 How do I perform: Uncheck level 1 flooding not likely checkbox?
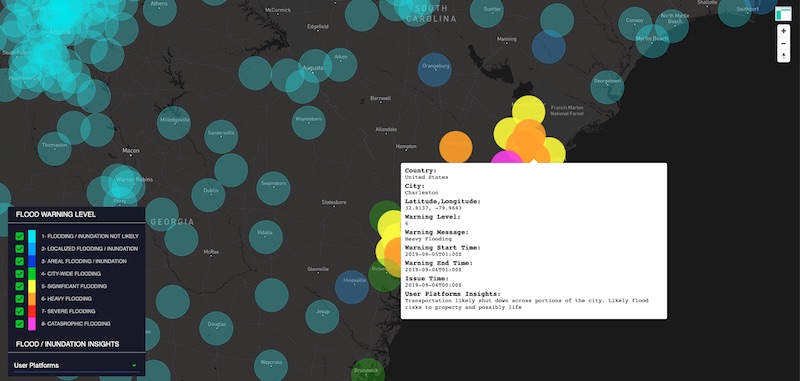(19, 236)
